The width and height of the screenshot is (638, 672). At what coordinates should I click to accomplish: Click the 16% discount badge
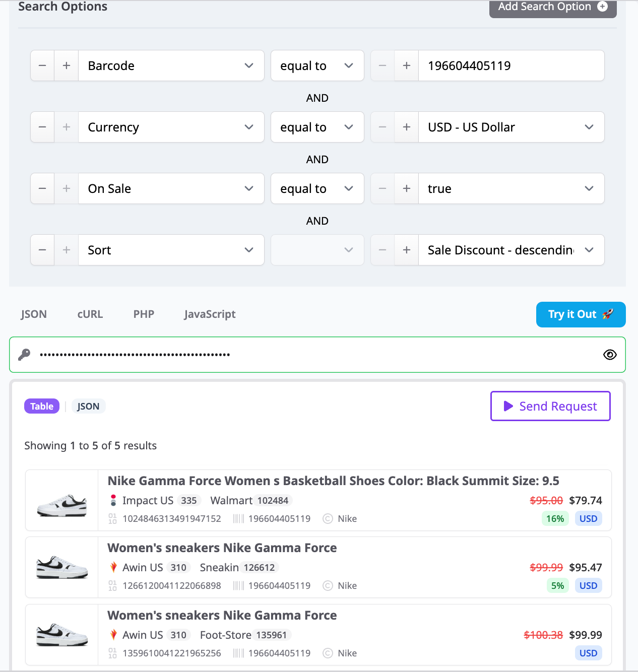tap(555, 518)
